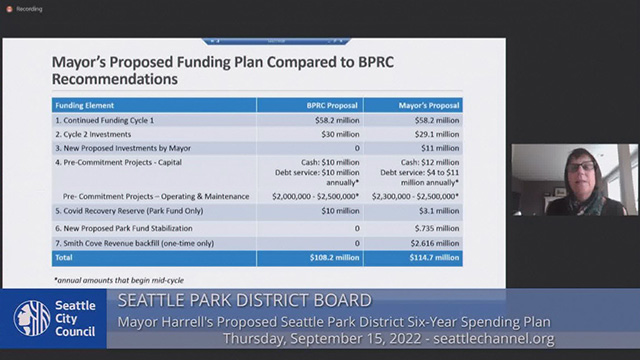
Task: Click the red Recording indicator icon
Action: tap(9, 9)
